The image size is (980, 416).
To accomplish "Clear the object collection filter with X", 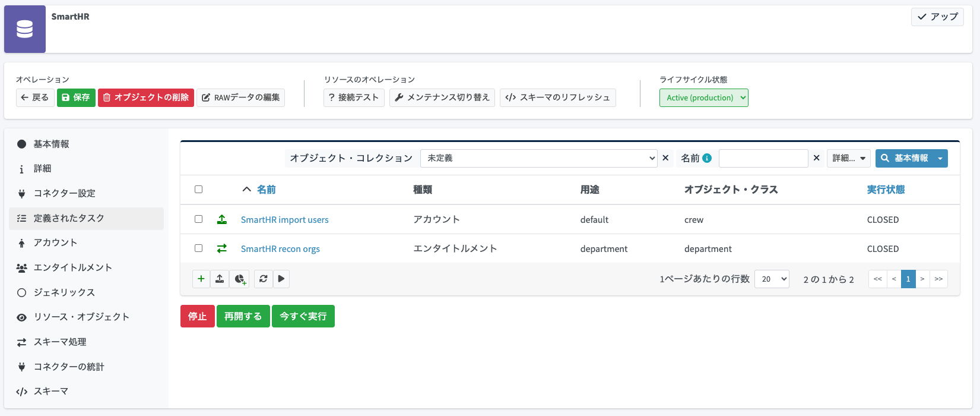I will [x=665, y=158].
